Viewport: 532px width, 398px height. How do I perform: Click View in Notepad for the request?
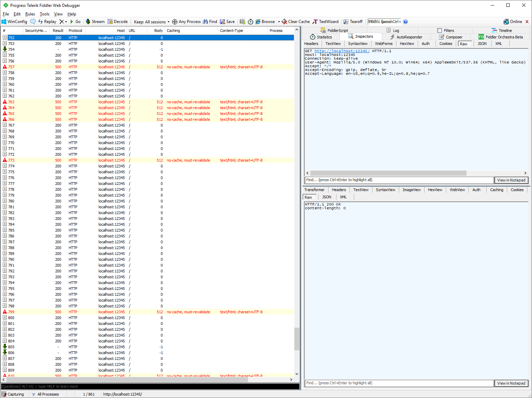click(511, 180)
